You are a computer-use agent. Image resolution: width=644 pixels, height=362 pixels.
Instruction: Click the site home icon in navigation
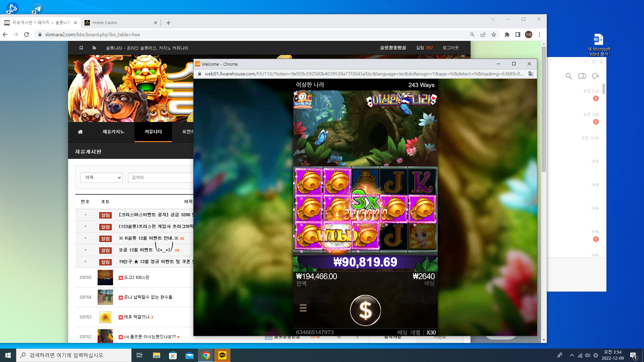(x=80, y=132)
